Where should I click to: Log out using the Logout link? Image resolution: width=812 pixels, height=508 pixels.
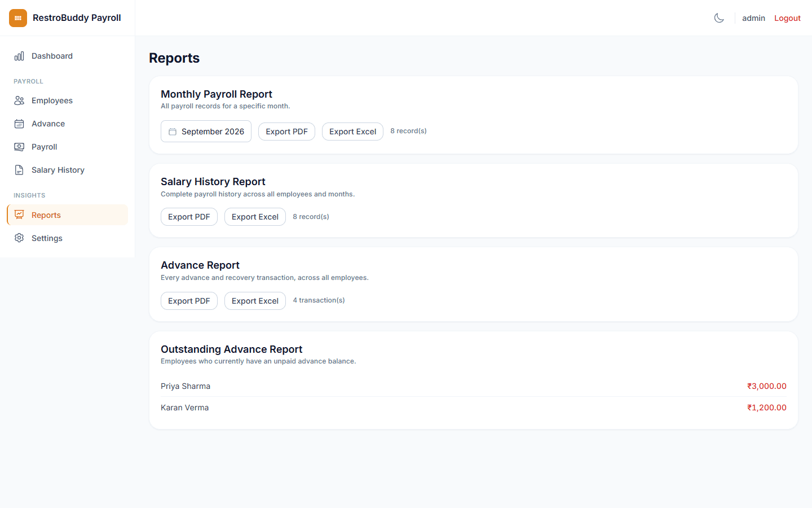coord(787,18)
